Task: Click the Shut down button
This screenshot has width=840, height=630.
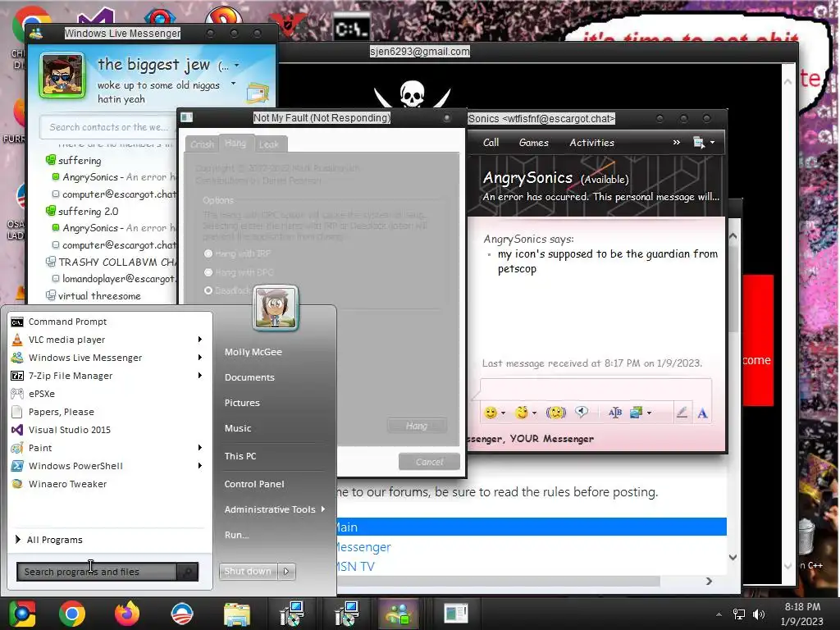Action: click(x=248, y=571)
